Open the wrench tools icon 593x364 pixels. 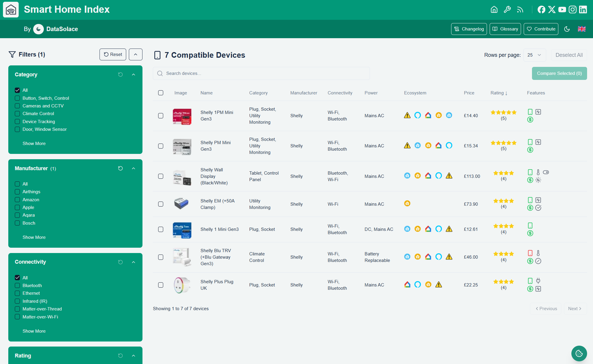tap(507, 9)
